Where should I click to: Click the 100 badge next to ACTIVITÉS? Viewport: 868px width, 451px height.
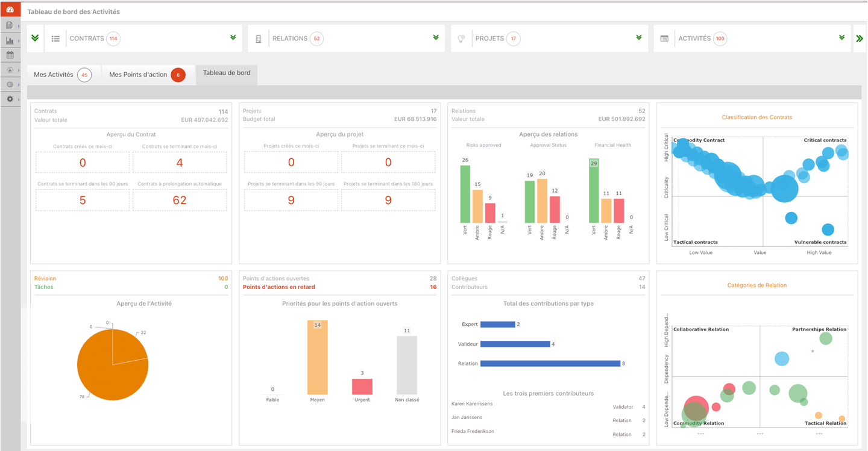720,39
